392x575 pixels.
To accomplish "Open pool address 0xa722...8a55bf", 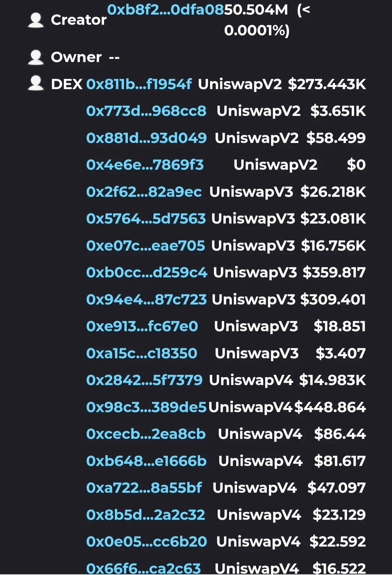I will pos(144,488).
